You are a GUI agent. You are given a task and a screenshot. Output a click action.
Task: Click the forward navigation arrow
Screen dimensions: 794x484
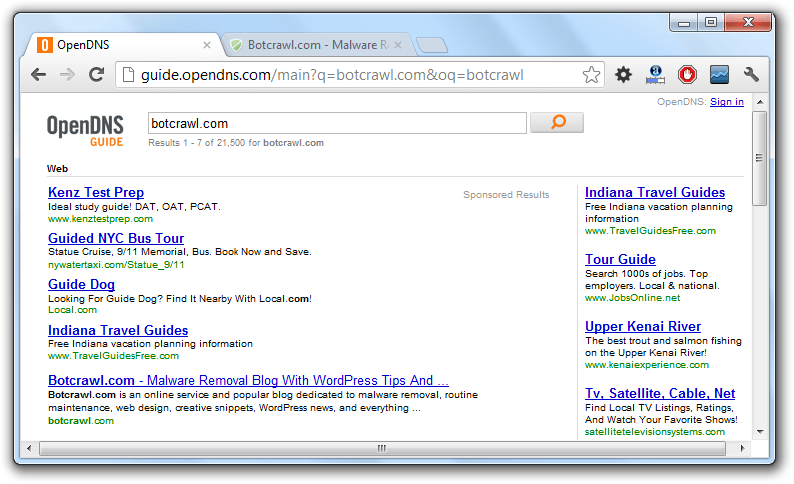point(67,75)
